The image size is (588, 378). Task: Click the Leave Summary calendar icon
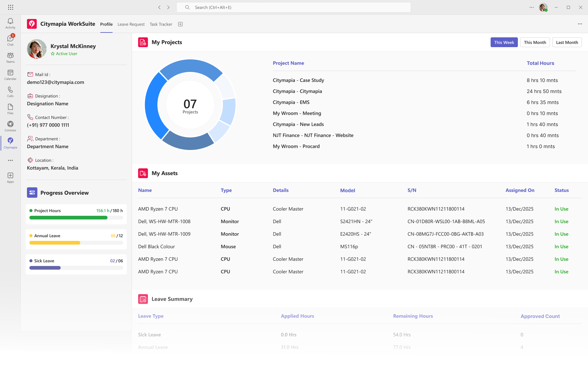click(143, 299)
